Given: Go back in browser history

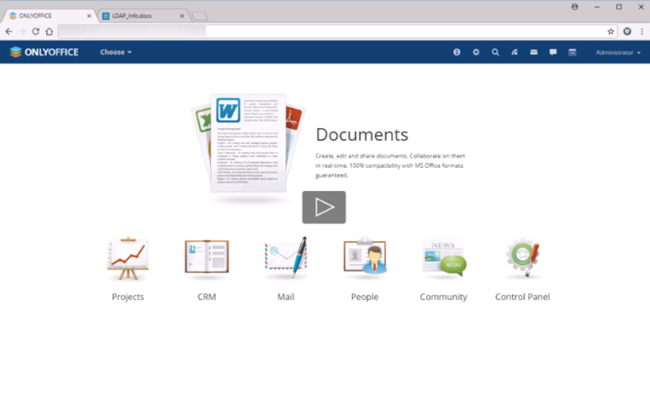Looking at the screenshot, I should [9, 31].
